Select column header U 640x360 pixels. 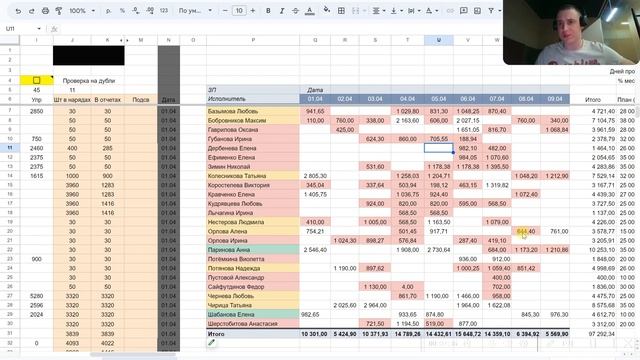point(439,40)
